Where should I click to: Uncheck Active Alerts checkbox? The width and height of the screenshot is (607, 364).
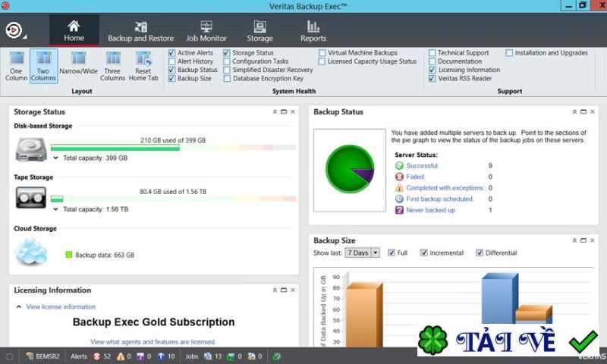click(x=172, y=52)
